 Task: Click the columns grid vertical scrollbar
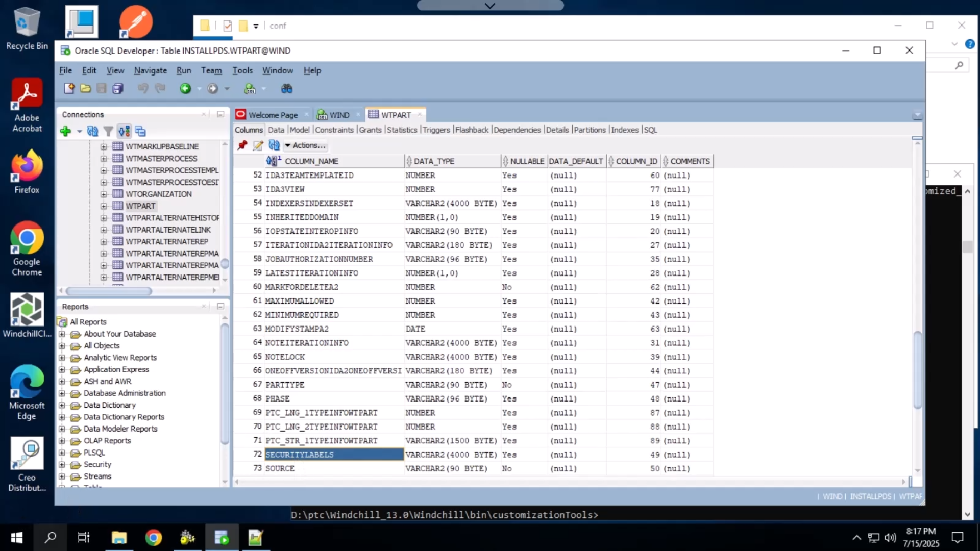(x=917, y=370)
